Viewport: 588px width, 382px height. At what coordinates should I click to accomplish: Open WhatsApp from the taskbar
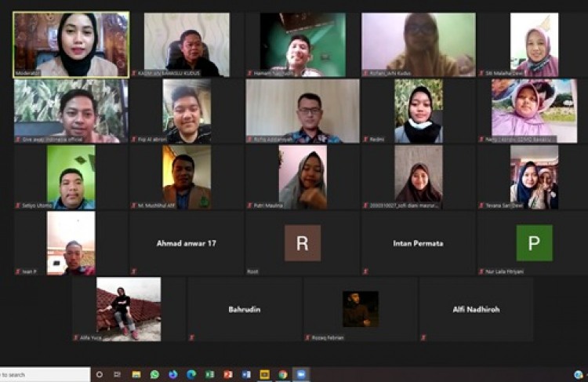(x=154, y=375)
